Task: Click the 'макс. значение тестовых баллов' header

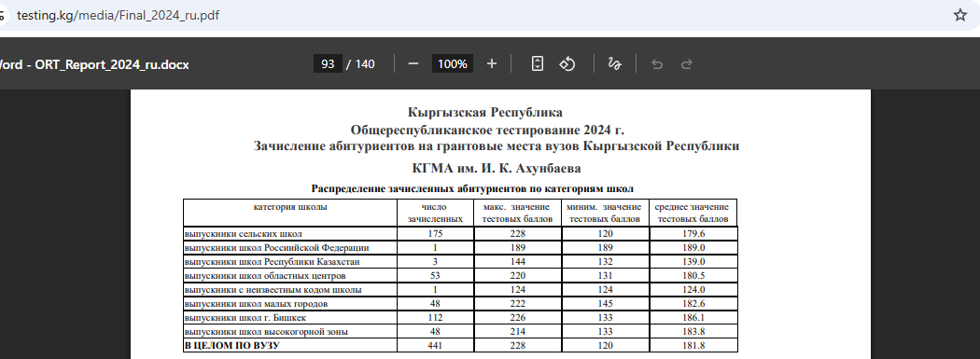Action: click(x=517, y=213)
